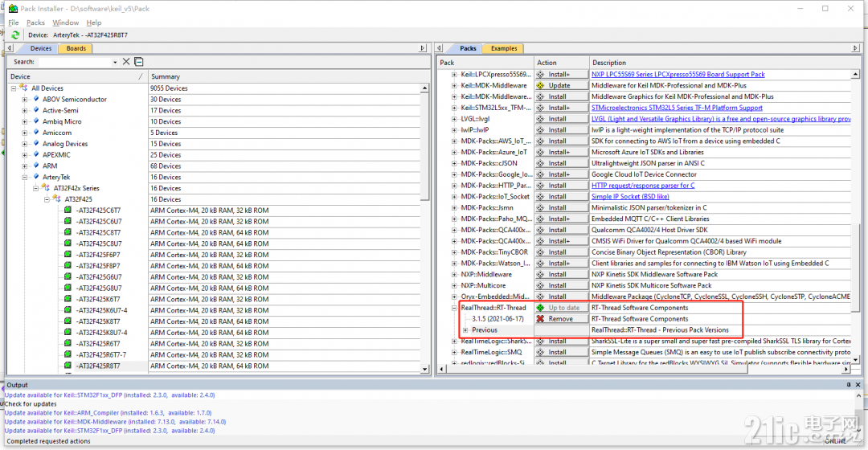The height and width of the screenshot is (450, 868).
Task: Click green Up to date icon for RT-Thread
Action: coord(540,308)
